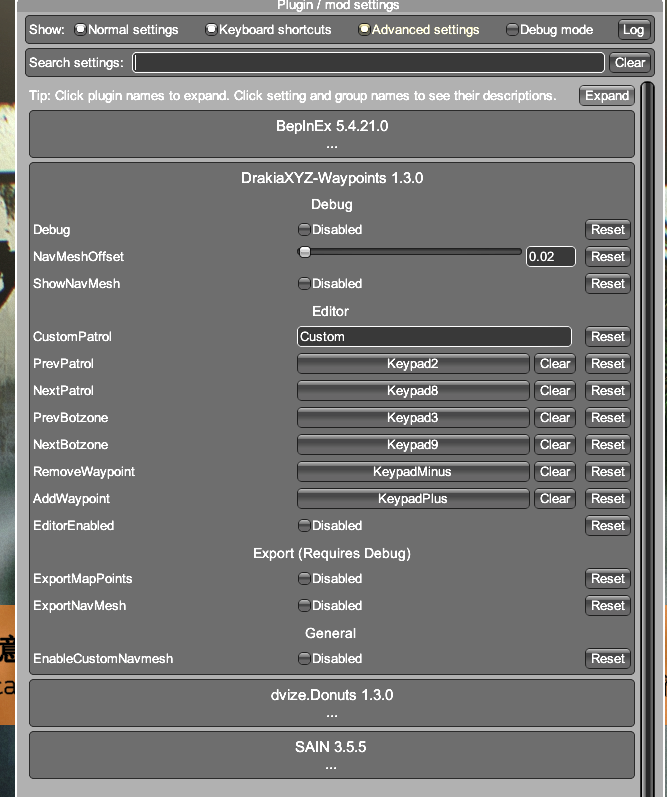Click the Search settings input box
This screenshot has width=667, height=797.
click(x=368, y=63)
